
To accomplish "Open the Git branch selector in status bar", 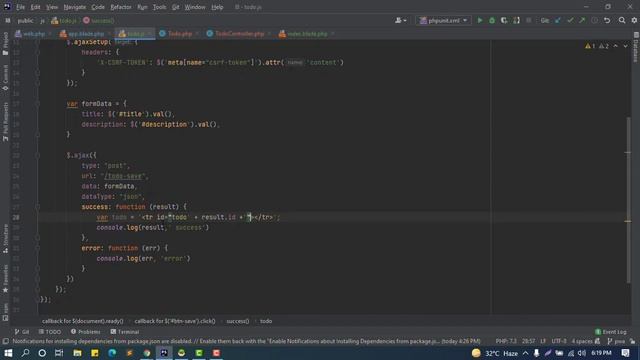I will 616,341.
